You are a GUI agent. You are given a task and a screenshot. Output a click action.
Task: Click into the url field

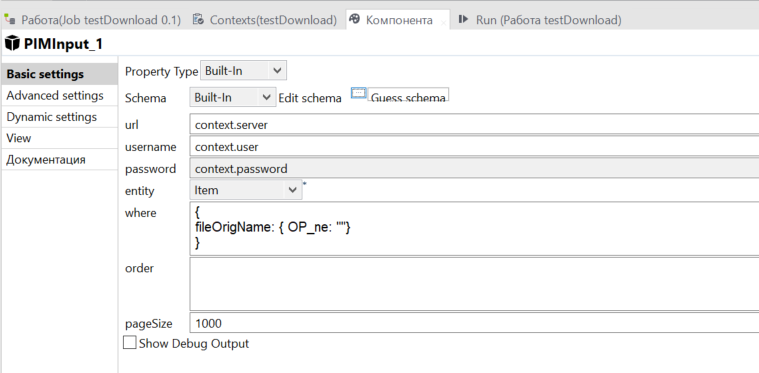(474, 125)
